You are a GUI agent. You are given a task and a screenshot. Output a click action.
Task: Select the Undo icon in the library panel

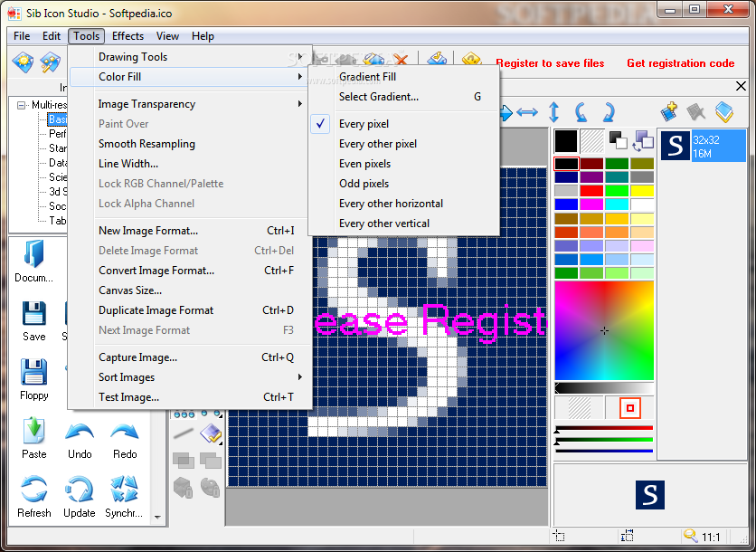[x=80, y=440]
